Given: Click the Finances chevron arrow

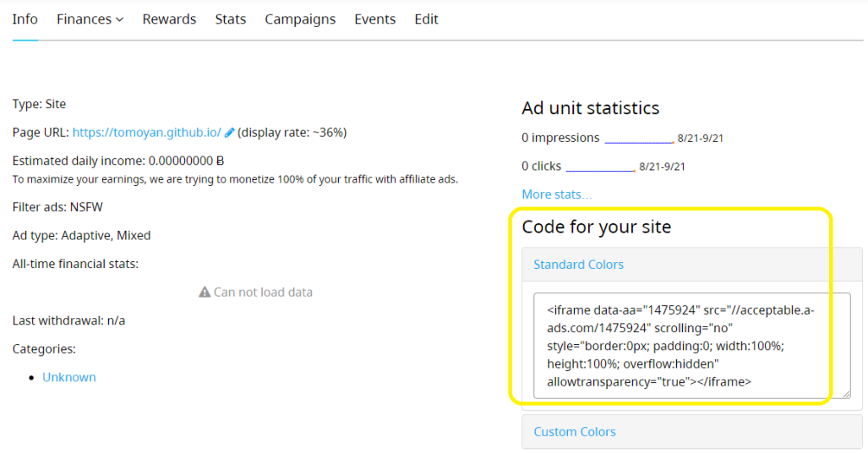Looking at the screenshot, I should [x=119, y=20].
